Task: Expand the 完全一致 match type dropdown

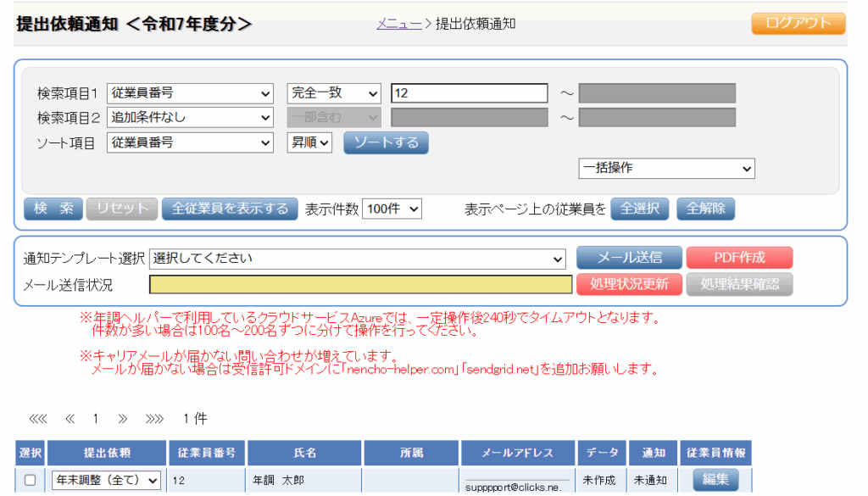Action: (x=334, y=93)
